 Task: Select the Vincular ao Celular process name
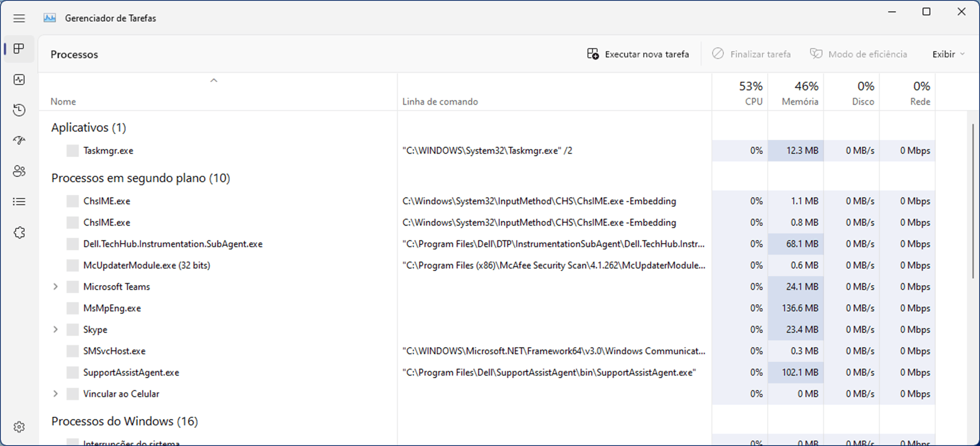tap(121, 394)
